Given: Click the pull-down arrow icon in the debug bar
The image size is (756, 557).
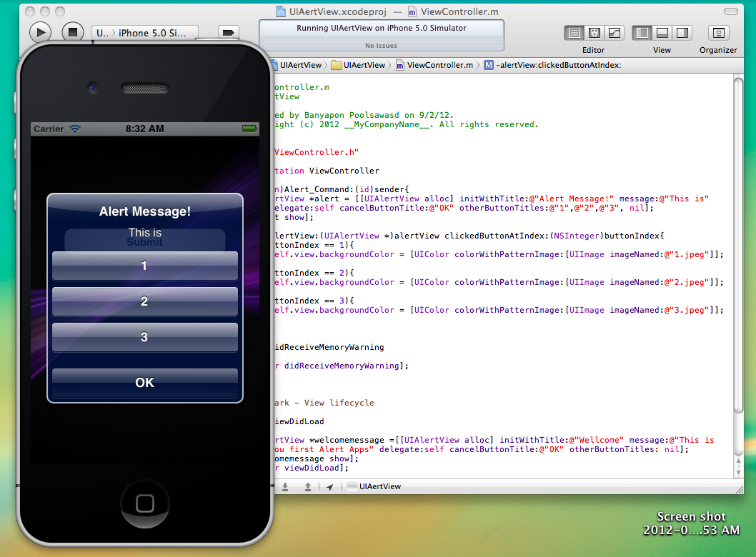Looking at the screenshot, I should [285, 486].
